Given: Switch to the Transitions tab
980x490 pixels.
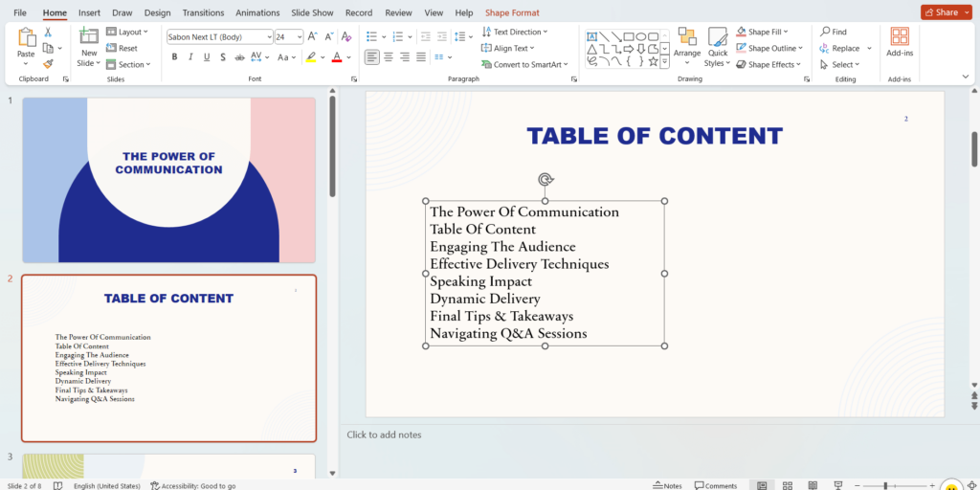Looking at the screenshot, I should pyautogui.click(x=202, y=12).
